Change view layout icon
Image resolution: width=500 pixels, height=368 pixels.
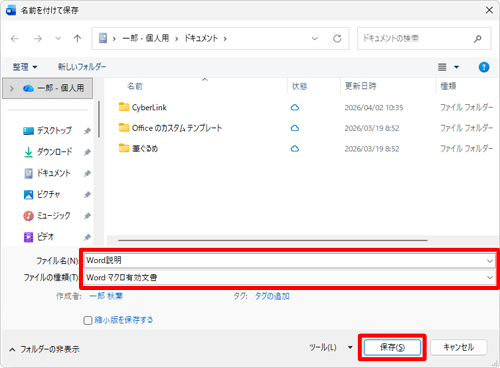click(x=442, y=67)
